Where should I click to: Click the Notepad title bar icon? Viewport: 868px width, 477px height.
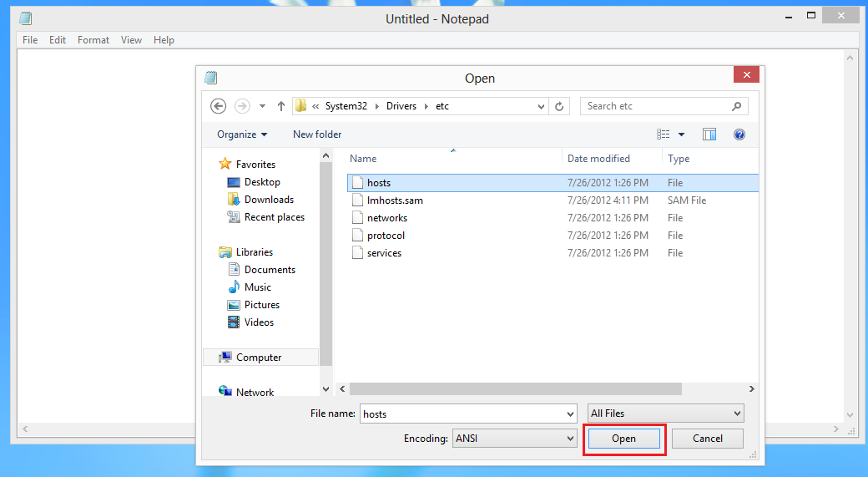pyautogui.click(x=26, y=19)
